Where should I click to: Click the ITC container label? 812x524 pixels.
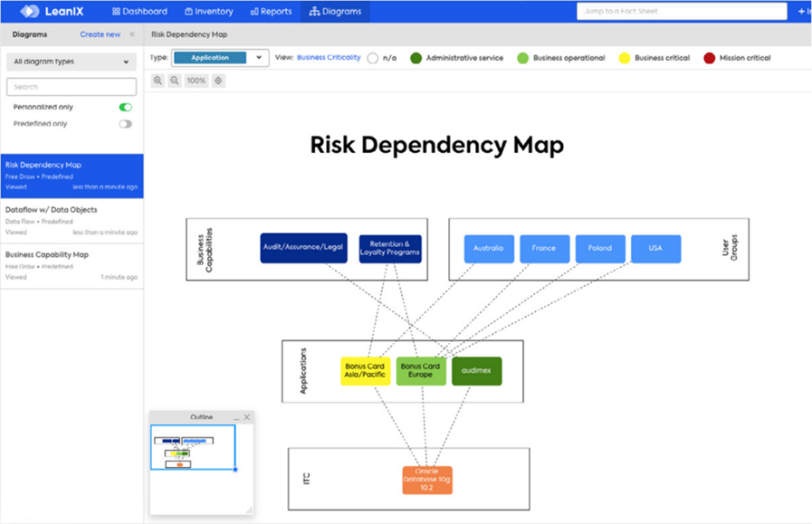(x=306, y=479)
